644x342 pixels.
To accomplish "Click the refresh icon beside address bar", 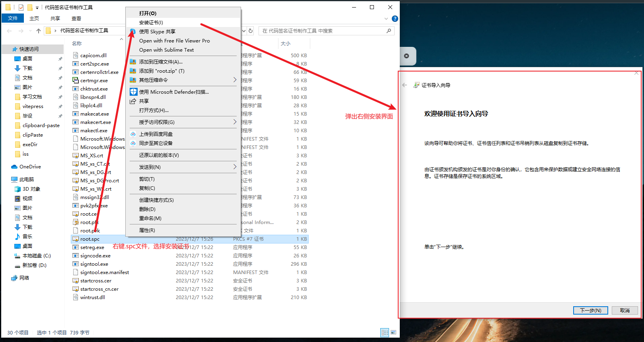I will (x=251, y=31).
